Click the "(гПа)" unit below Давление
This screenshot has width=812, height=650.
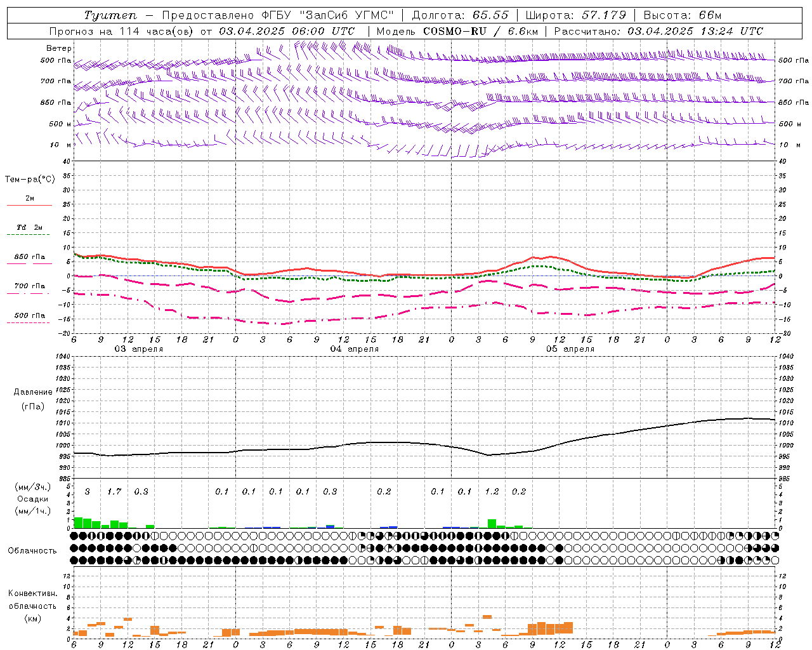click(33, 407)
